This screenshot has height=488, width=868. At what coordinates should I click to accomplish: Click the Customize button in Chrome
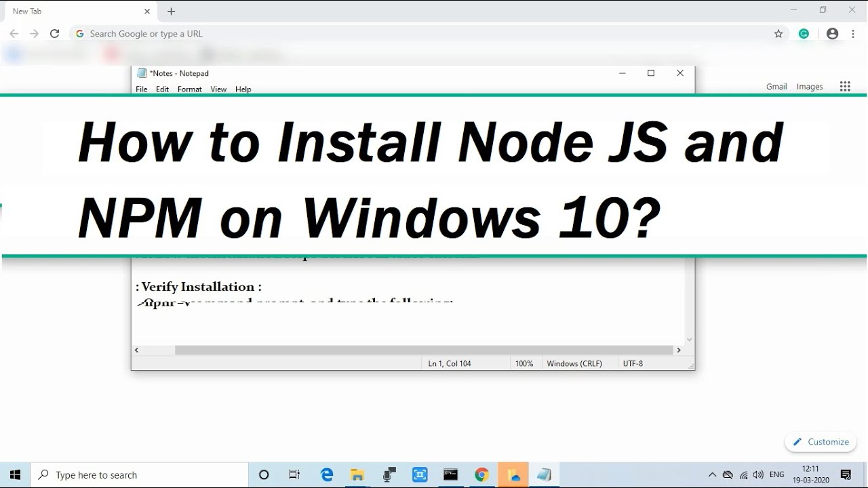click(821, 442)
